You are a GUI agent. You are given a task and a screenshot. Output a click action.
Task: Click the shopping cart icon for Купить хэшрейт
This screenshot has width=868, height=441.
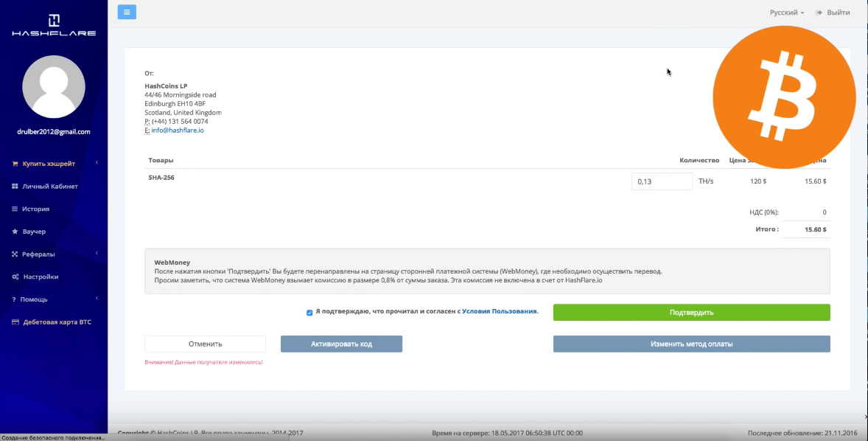[15, 164]
